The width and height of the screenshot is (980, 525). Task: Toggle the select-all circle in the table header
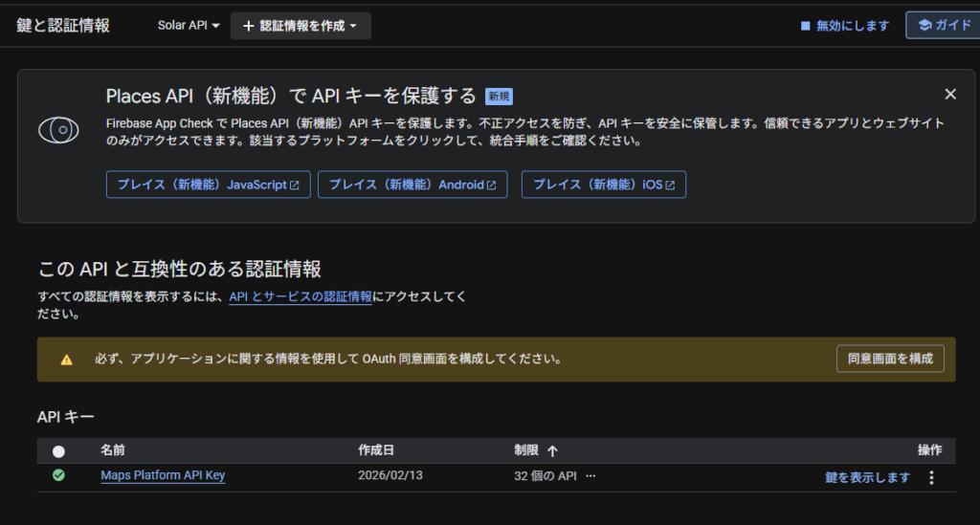click(x=58, y=450)
